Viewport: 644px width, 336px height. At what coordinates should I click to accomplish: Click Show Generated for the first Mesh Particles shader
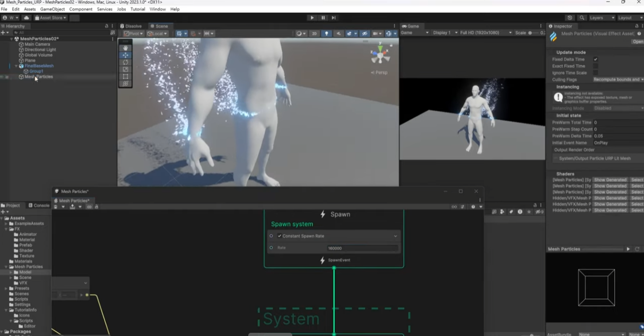point(610,180)
